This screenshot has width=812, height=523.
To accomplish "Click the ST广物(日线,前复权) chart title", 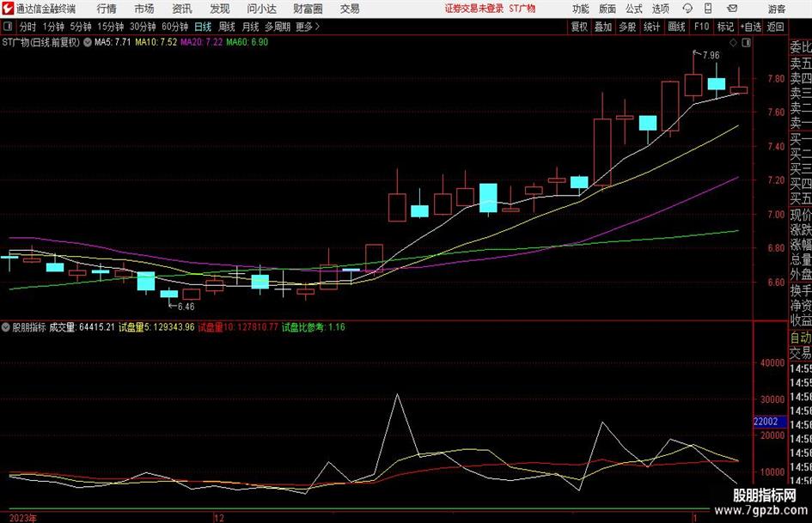I will [41, 42].
